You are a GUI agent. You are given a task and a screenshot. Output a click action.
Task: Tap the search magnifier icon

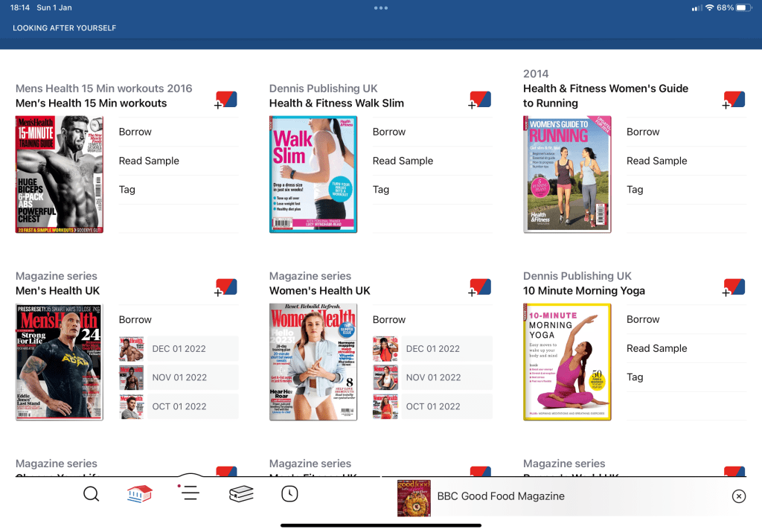(x=91, y=494)
